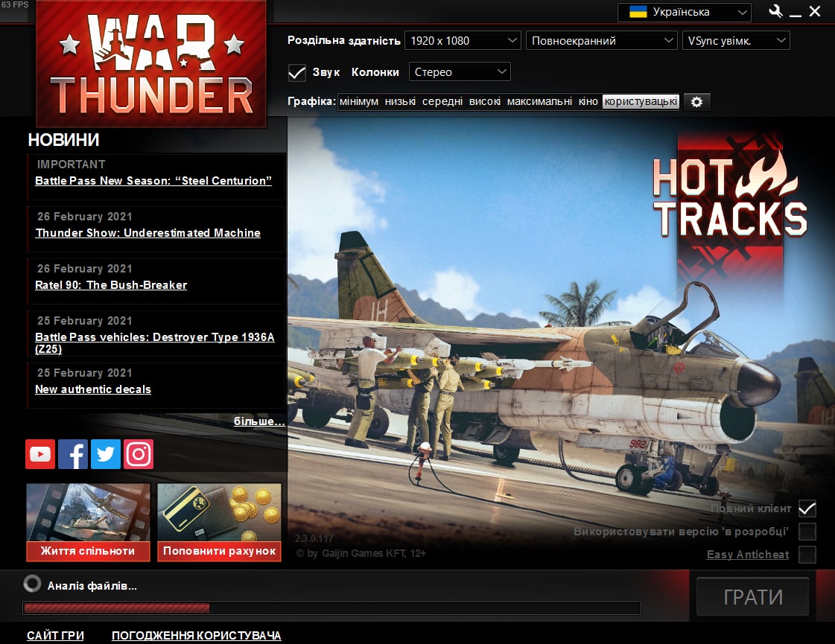Select середні graphics preset

(x=442, y=102)
